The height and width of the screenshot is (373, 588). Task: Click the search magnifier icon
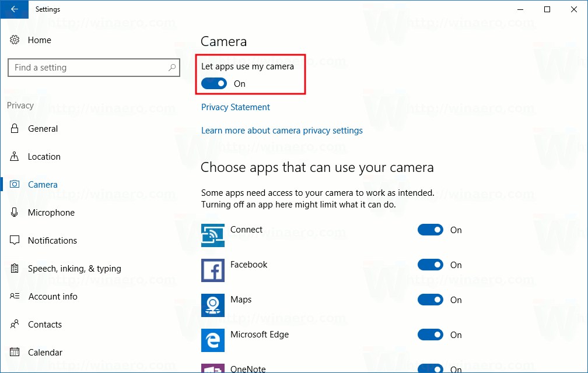172,68
